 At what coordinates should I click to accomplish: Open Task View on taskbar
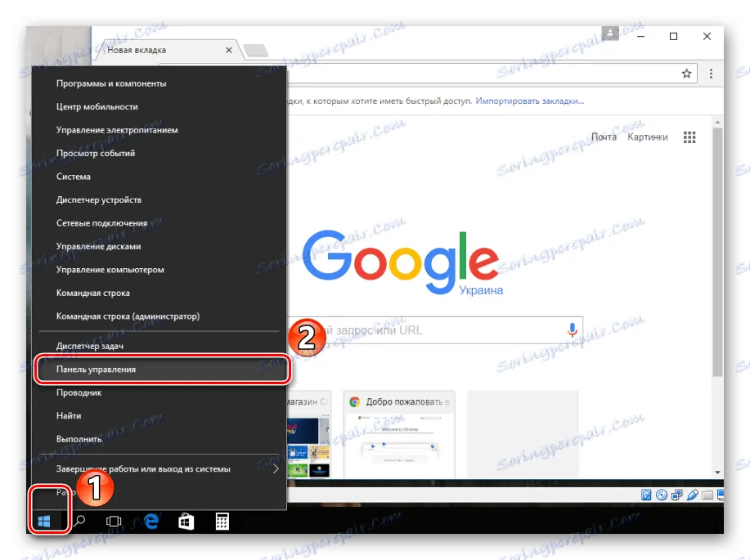[114, 521]
